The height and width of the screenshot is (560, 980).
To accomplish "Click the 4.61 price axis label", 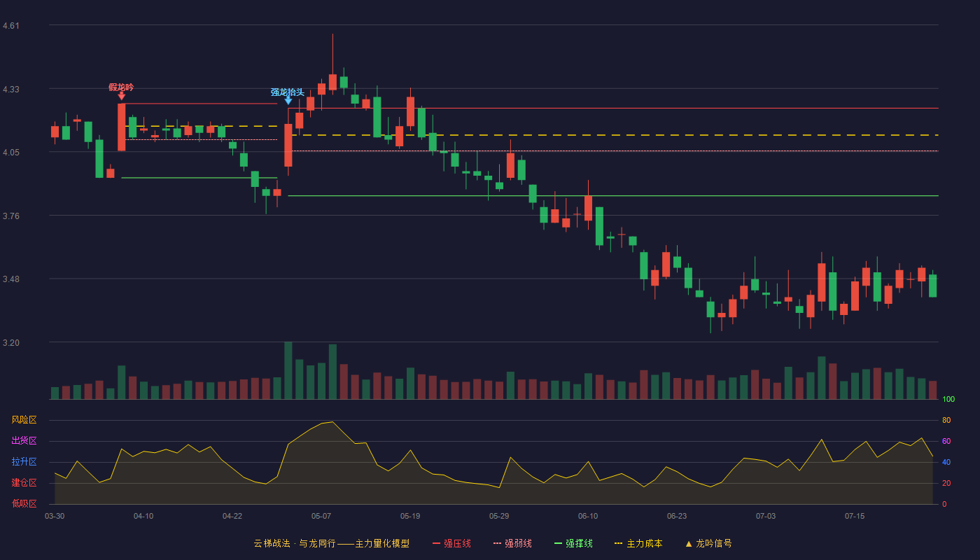I will (11, 26).
